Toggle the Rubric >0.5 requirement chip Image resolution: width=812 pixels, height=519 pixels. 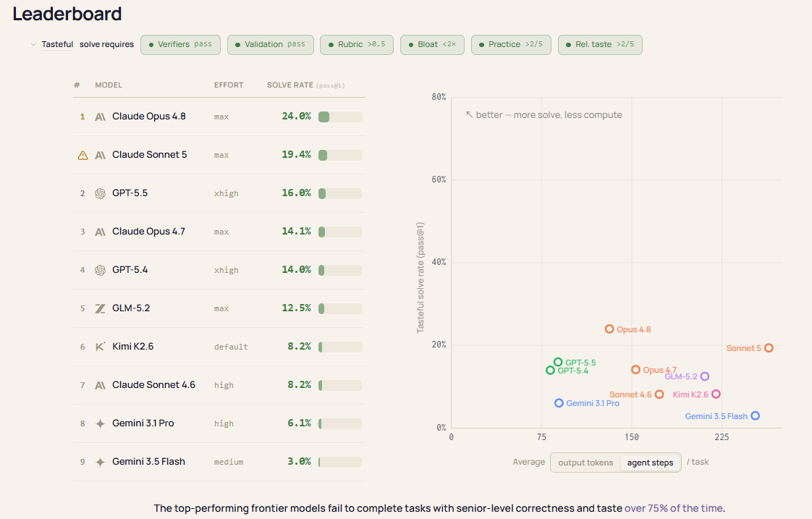point(357,45)
